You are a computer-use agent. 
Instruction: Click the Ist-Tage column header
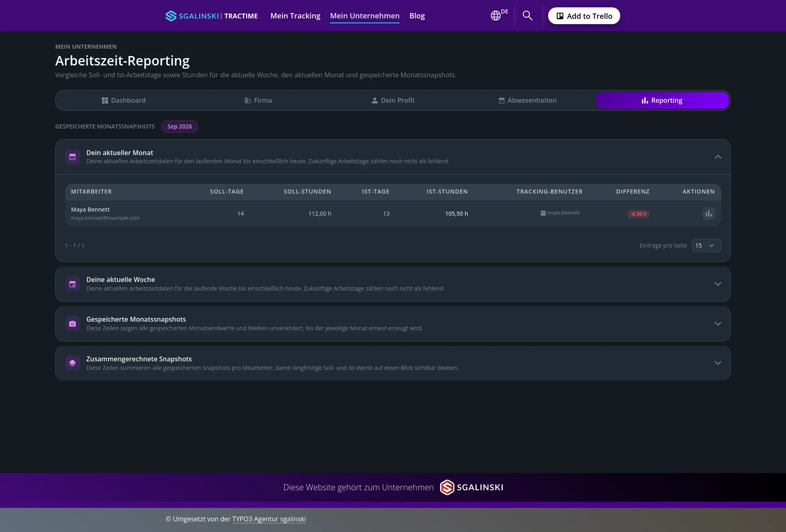coord(376,192)
